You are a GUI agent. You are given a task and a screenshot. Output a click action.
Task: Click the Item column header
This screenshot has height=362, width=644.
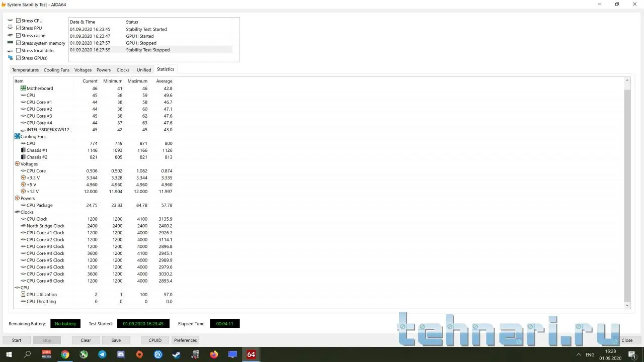[x=43, y=81]
